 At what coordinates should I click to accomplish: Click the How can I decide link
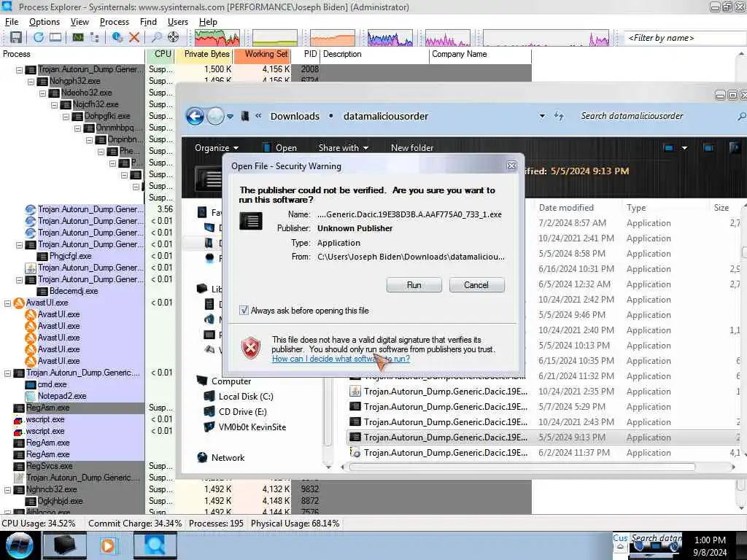click(x=341, y=359)
